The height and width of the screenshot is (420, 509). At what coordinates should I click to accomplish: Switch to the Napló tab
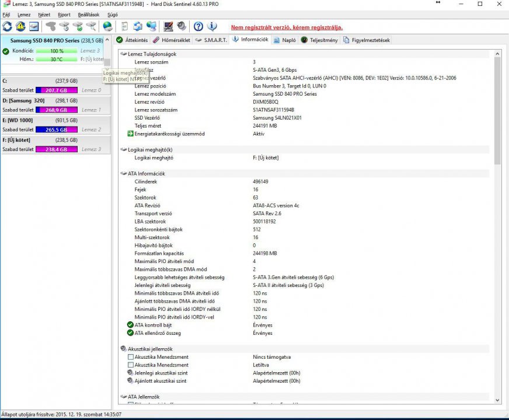(x=285, y=40)
